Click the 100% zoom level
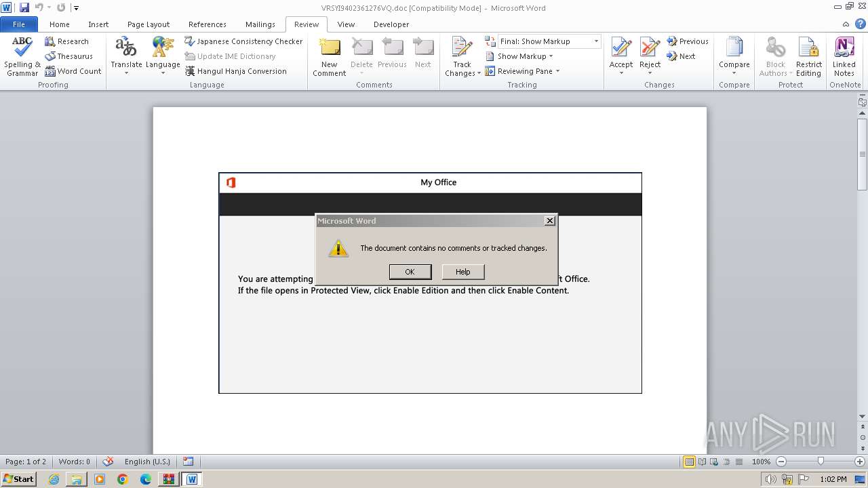The height and width of the screenshot is (488, 868). pyautogui.click(x=761, y=462)
